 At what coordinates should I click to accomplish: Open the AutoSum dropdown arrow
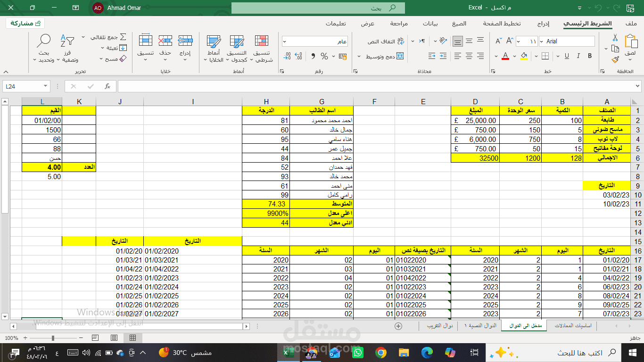83,37
